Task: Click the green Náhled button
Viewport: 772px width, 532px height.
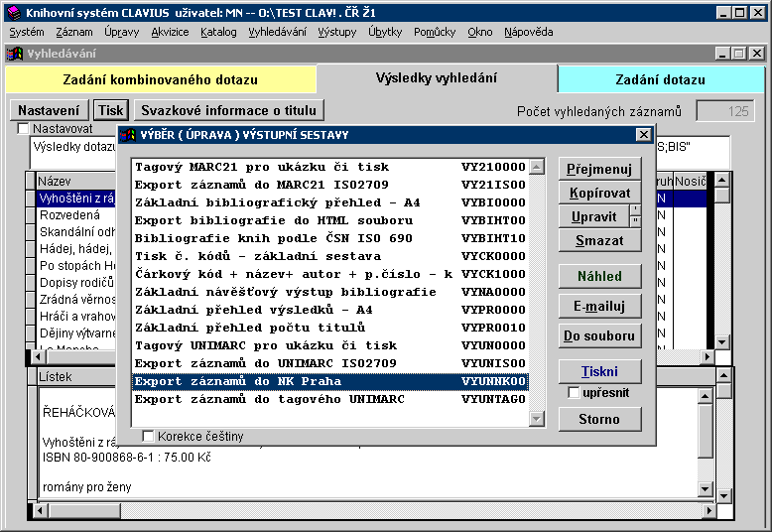Action: pos(599,276)
